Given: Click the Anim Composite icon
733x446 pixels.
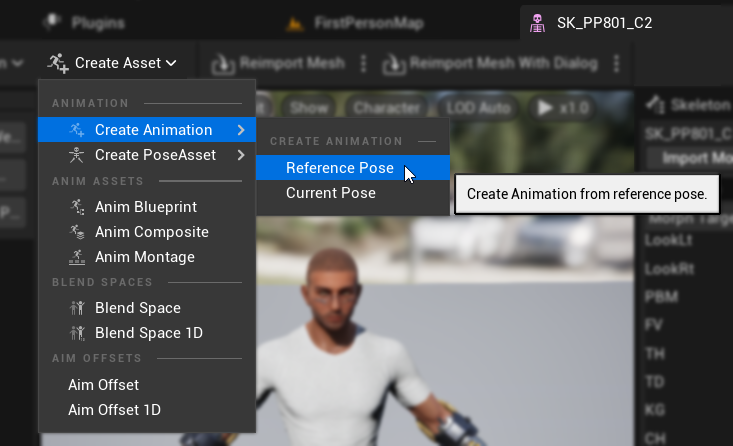Looking at the screenshot, I should 77,232.
